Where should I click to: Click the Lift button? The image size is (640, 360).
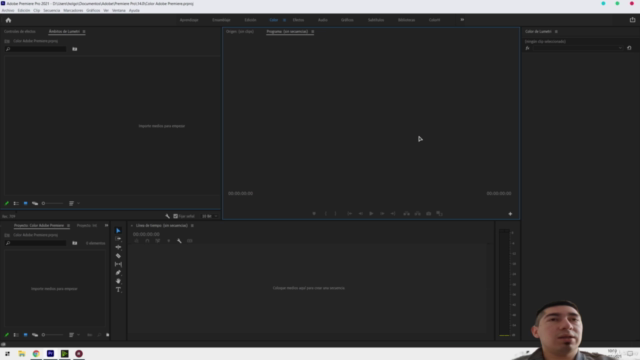(x=407, y=213)
